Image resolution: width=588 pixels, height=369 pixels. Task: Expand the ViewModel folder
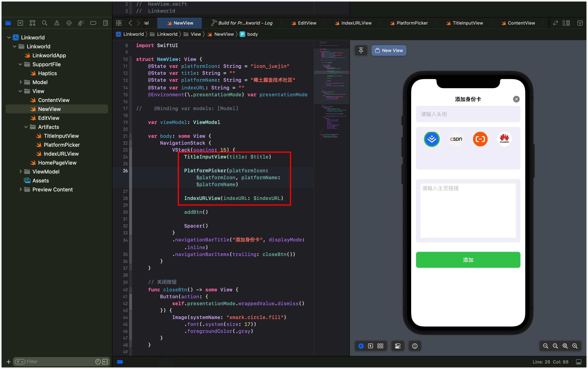point(21,171)
